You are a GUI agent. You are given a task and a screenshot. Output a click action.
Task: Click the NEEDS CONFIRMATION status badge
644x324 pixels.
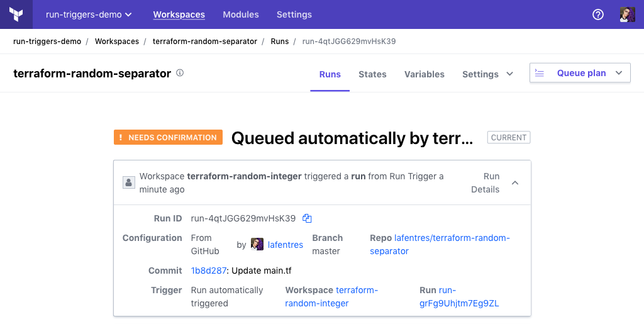tap(169, 138)
